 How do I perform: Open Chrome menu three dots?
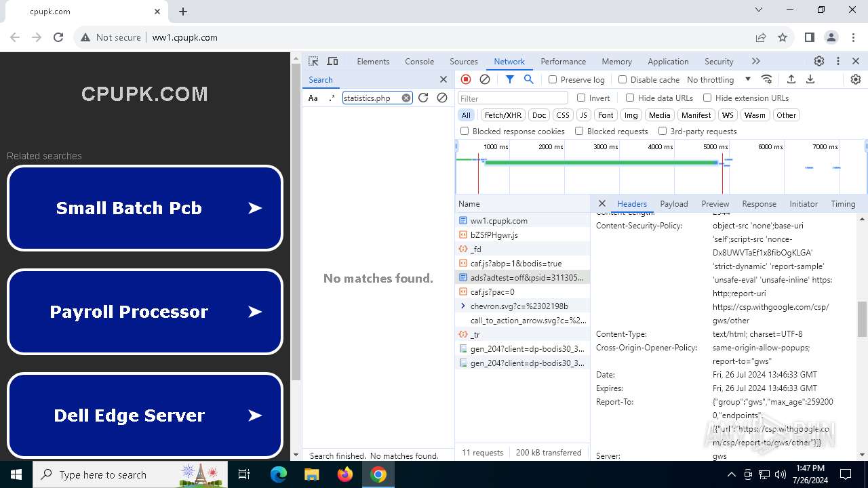853,37
